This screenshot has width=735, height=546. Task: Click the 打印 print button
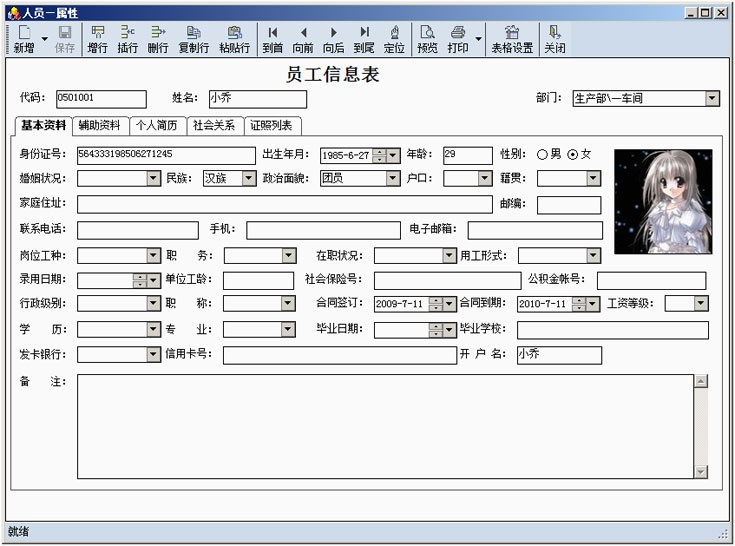point(457,39)
